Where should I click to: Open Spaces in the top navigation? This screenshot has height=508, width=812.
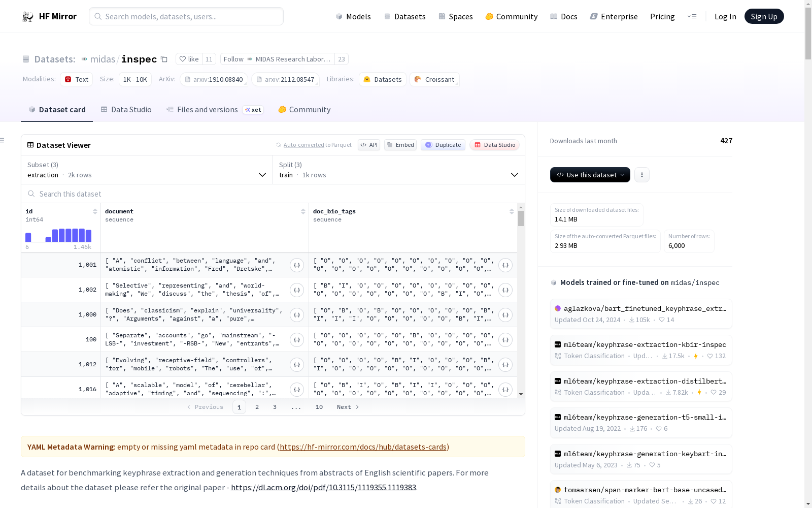coord(456,17)
